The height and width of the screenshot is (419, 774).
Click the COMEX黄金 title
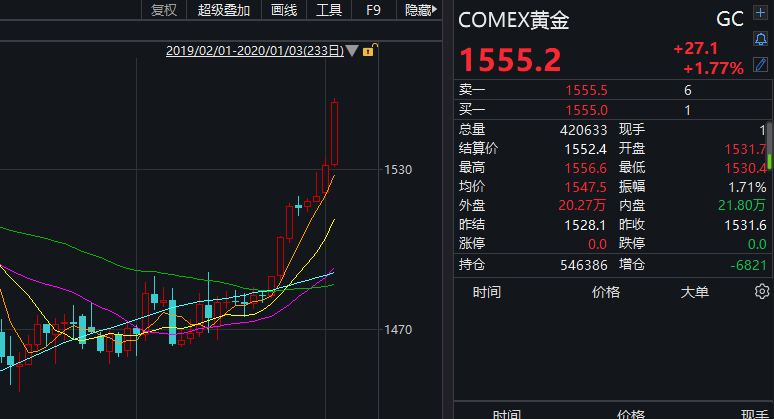pyautogui.click(x=513, y=20)
